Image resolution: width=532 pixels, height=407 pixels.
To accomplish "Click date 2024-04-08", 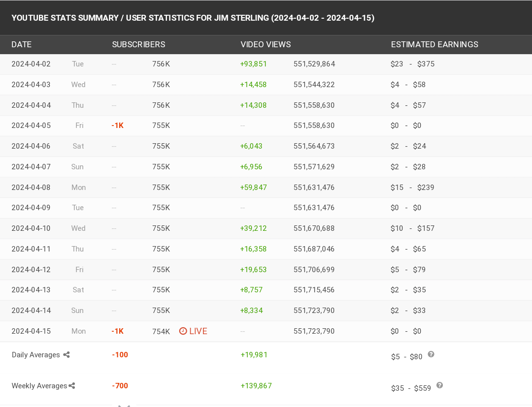I will (x=31, y=188).
